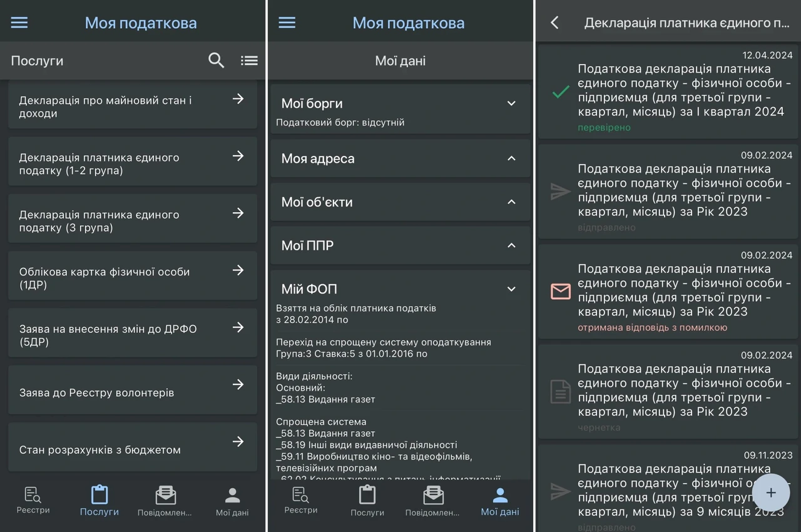The image size is (801, 532).
Task: Open Повідомлення tab in middle screen bottom bar
Action: tap(432, 500)
